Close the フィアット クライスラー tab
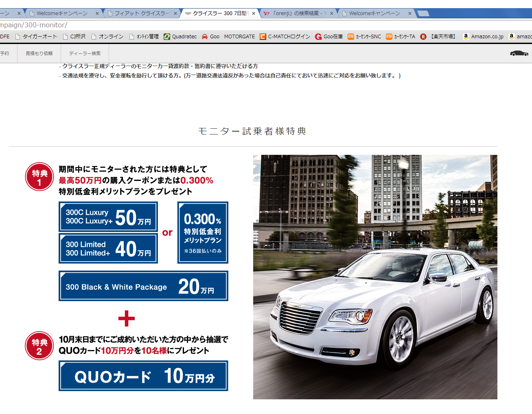 (x=175, y=13)
